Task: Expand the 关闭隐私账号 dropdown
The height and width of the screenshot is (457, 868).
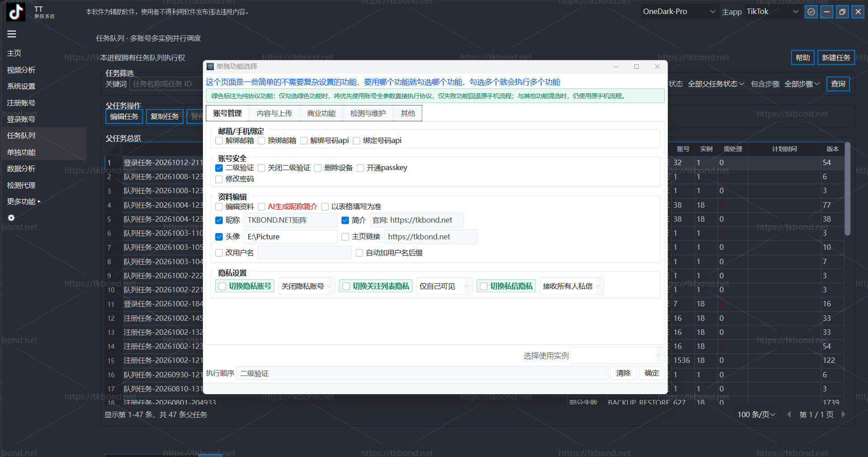Action: point(307,286)
